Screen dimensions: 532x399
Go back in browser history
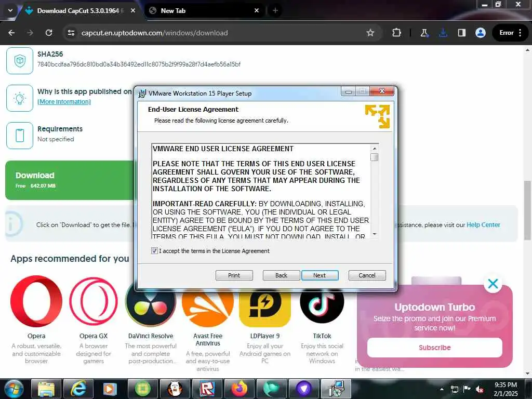tap(11, 33)
